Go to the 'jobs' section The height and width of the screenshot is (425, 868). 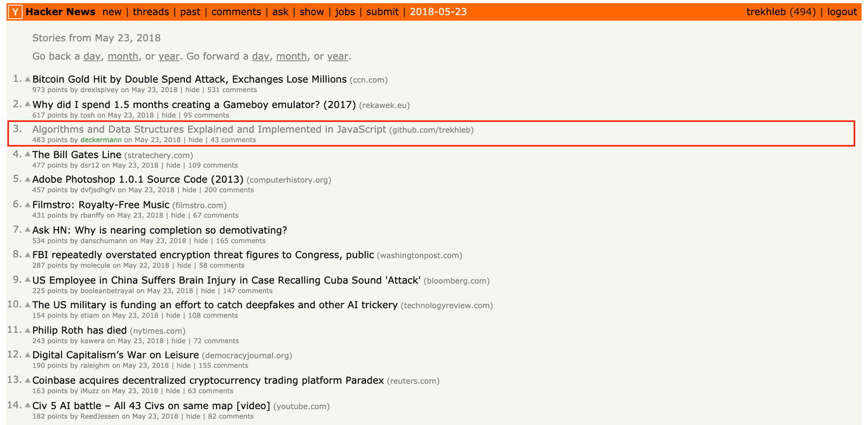[x=345, y=12]
